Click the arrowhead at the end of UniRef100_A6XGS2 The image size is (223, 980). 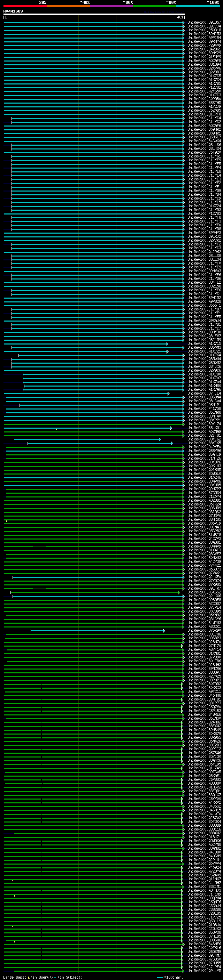tap(179, 592)
